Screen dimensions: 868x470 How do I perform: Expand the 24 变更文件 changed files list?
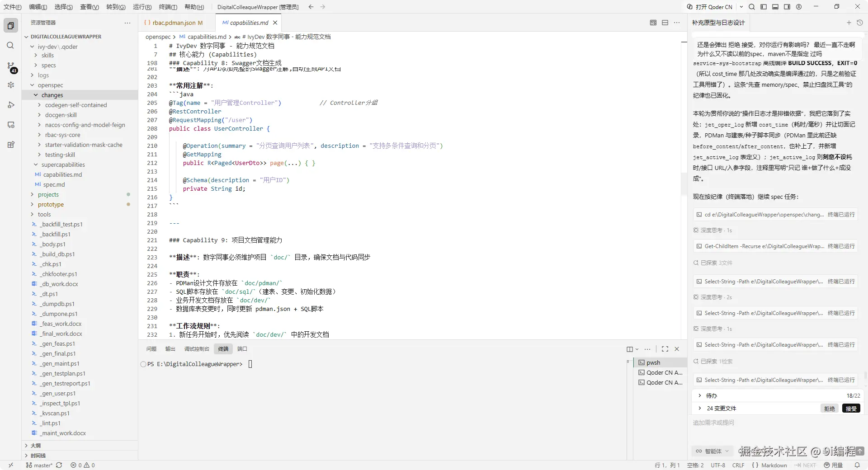tap(700, 408)
